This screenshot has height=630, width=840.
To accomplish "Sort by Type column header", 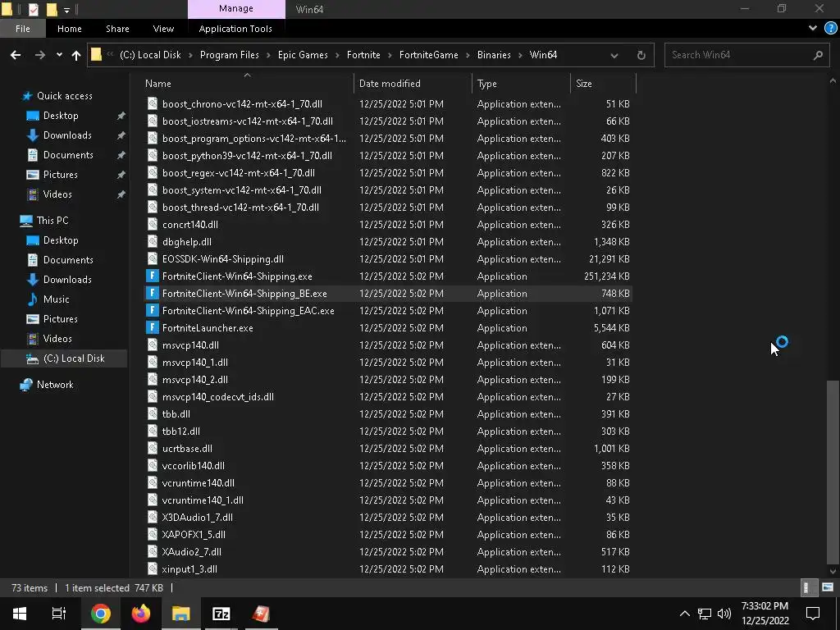I will click(521, 84).
